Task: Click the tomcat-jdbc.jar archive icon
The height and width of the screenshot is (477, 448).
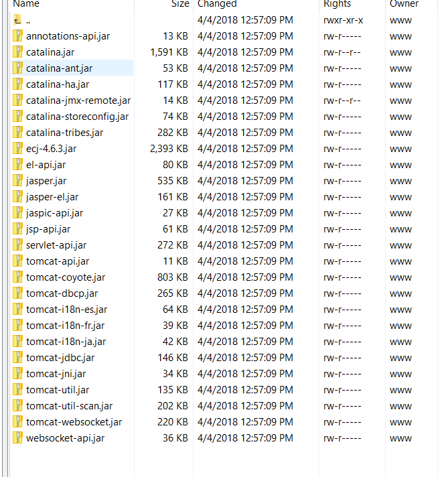Action: point(17,358)
